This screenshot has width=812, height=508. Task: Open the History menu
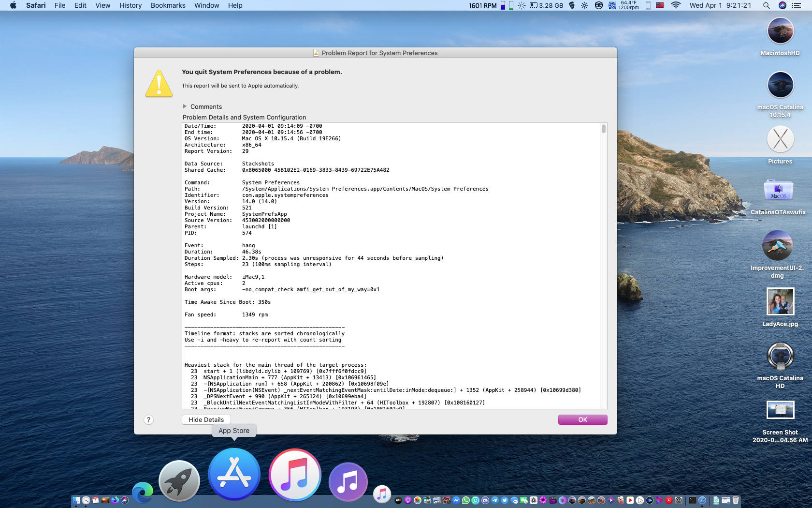click(130, 5)
